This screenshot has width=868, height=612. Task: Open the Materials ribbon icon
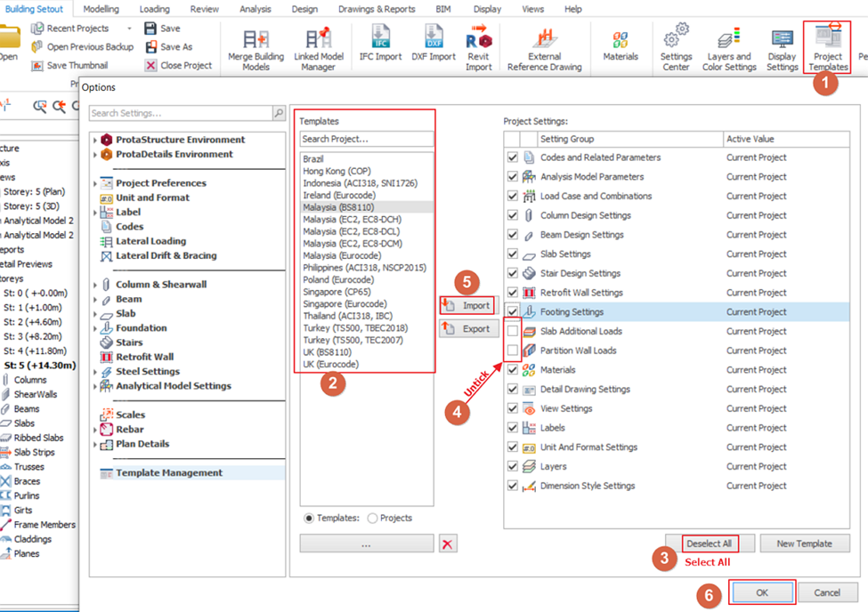click(621, 46)
